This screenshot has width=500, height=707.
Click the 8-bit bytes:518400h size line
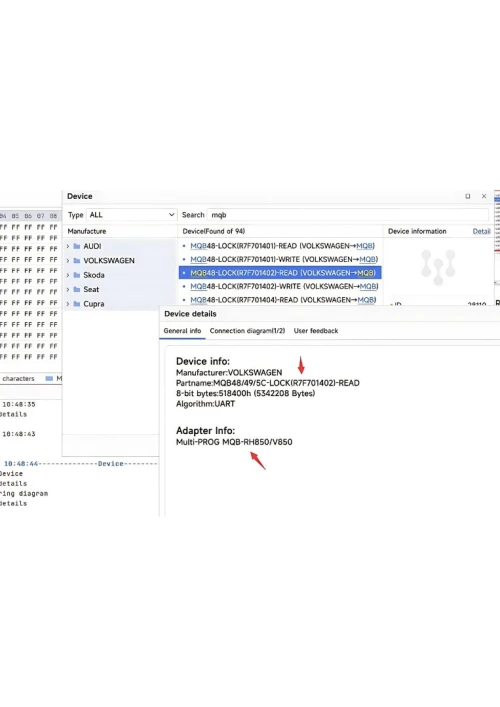[x=246, y=394]
